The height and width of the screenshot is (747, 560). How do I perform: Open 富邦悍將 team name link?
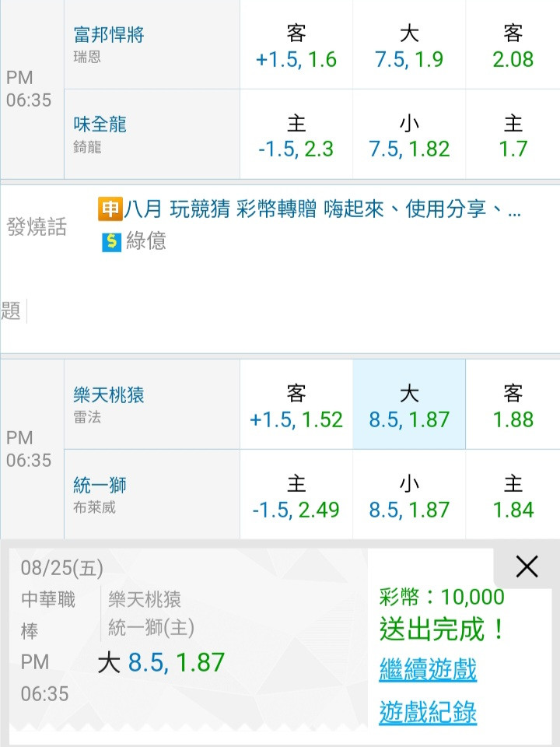click(x=109, y=34)
